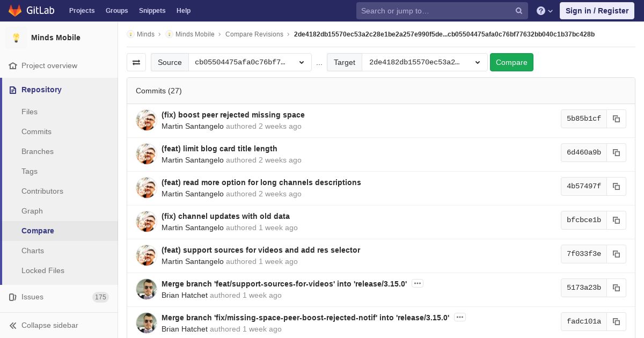Open commit bfcbce1b SHA link
This screenshot has height=338, width=644.
[x=584, y=220]
